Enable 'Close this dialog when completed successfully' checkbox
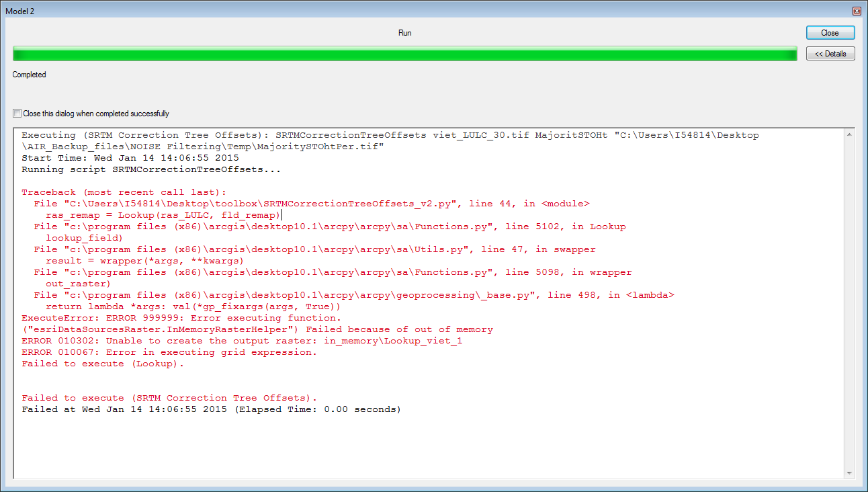Viewport: 868px width, 492px height. pyautogui.click(x=17, y=114)
